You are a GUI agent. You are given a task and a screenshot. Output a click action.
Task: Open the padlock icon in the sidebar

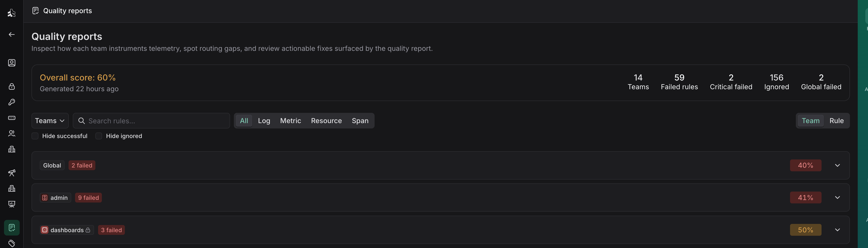tap(11, 87)
